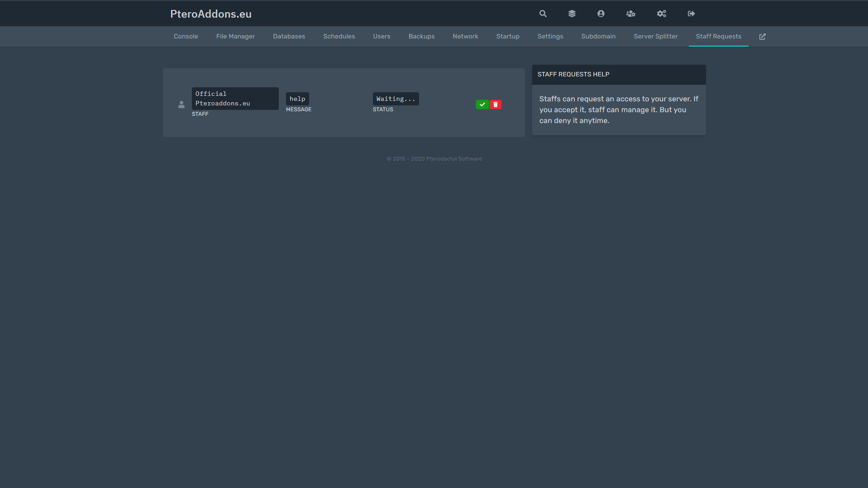Open the Backups tab
The width and height of the screenshot is (868, 488).
click(421, 37)
